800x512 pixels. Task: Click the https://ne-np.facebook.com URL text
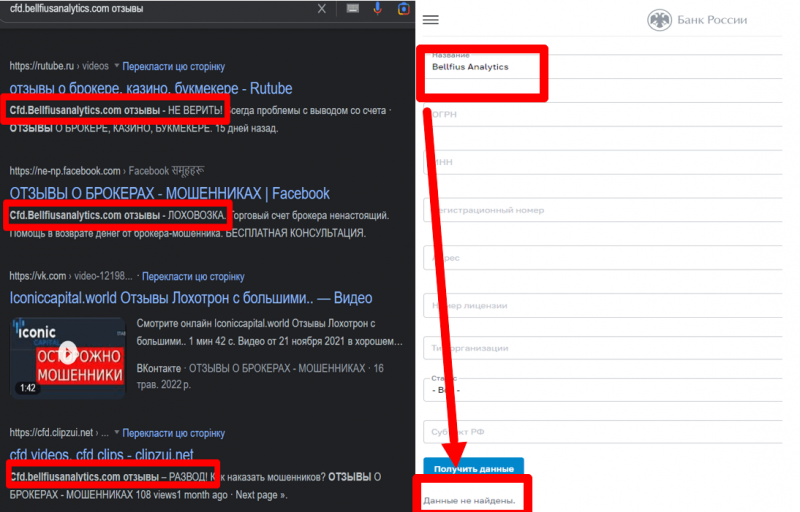click(x=65, y=171)
